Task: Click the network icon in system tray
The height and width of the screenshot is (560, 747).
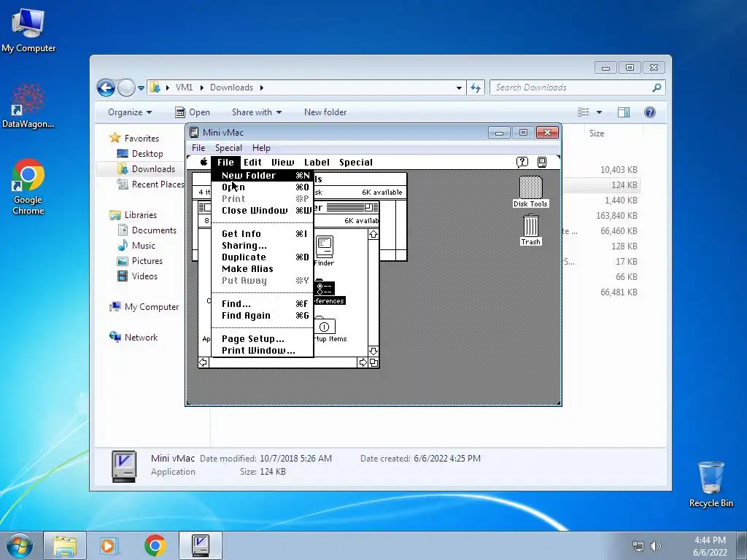Action: click(x=638, y=546)
